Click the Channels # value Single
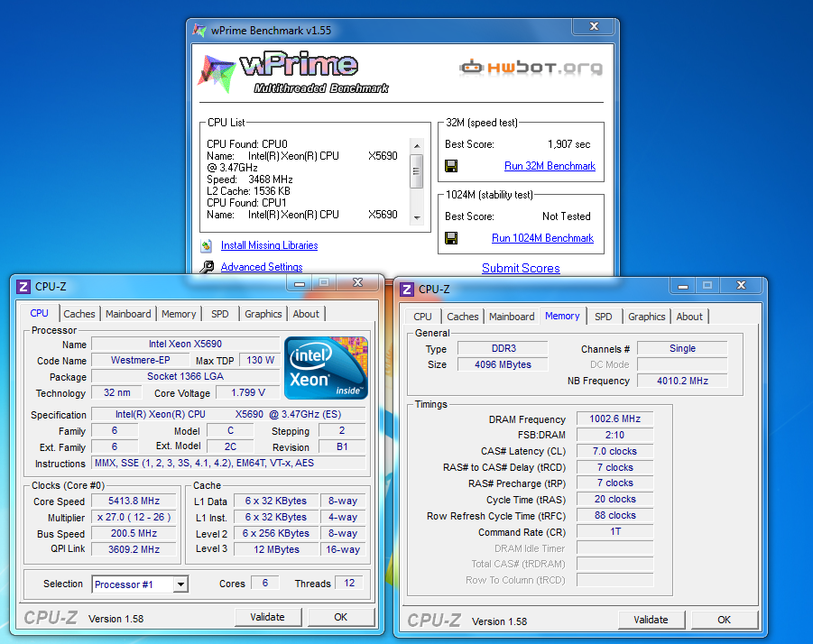 coord(682,349)
